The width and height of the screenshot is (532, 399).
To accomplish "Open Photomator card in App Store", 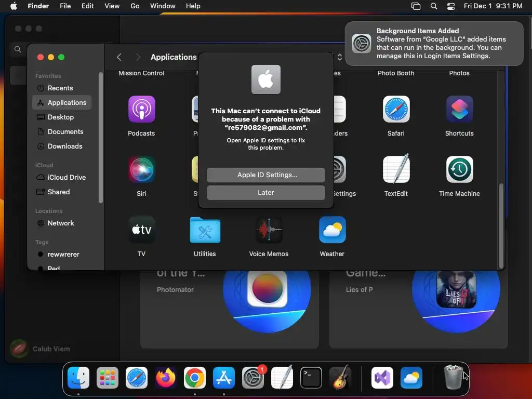I will click(229, 310).
